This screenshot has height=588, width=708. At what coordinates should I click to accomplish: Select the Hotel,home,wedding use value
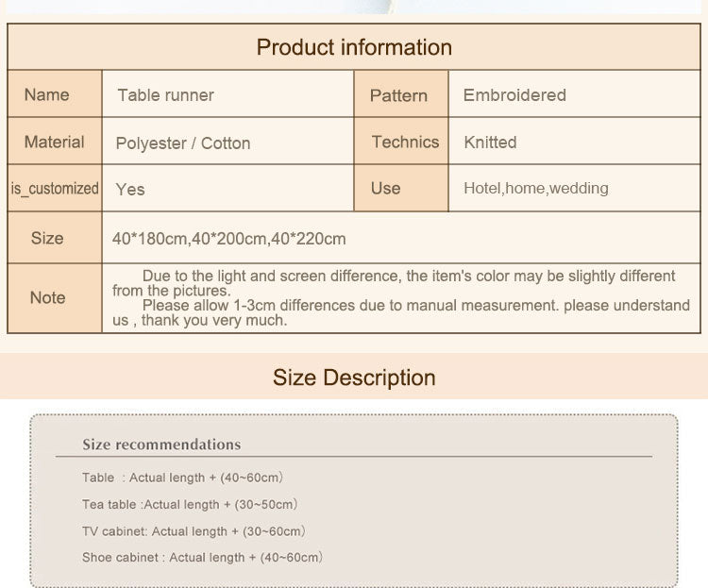(535, 189)
